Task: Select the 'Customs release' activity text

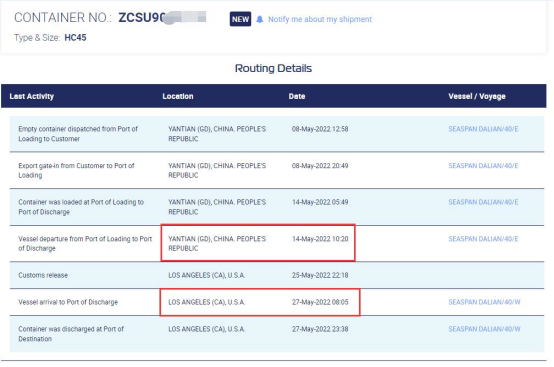Action: (x=43, y=275)
